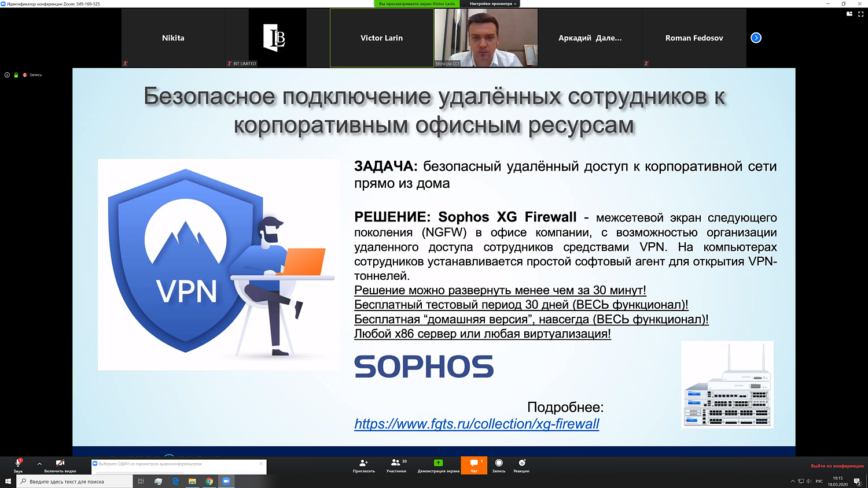Viewport: 868px width, 488px height.
Task: Click the Sophos firewall hardware image
Action: (727, 385)
